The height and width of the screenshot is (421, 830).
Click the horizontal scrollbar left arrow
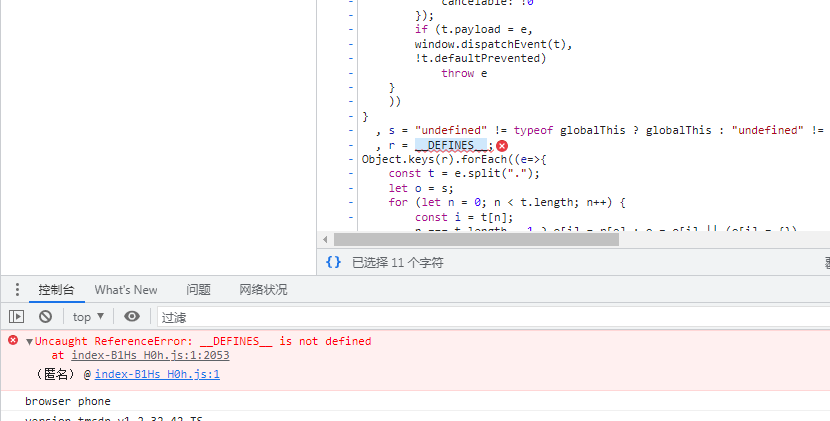click(324, 239)
